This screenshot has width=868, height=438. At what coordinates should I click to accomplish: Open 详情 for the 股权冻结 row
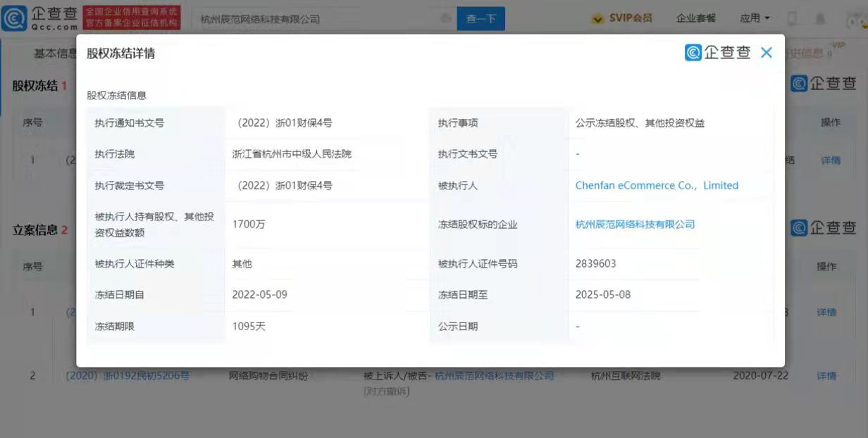(x=831, y=161)
